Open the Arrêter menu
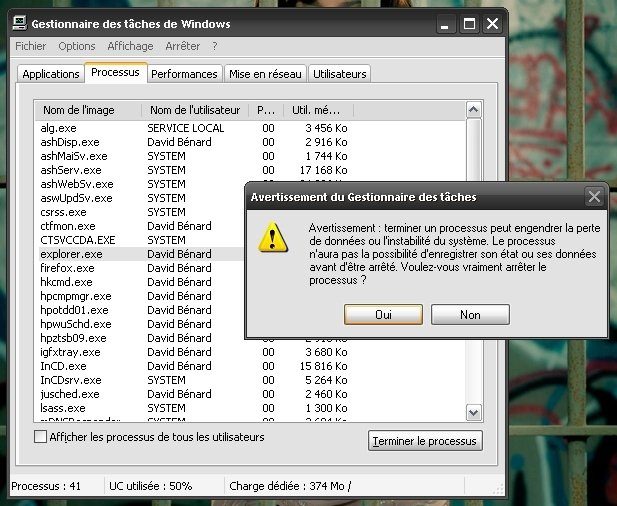 (x=183, y=46)
